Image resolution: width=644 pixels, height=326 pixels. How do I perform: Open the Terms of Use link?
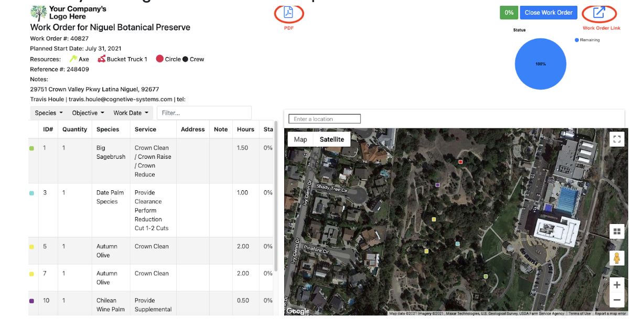point(579,313)
